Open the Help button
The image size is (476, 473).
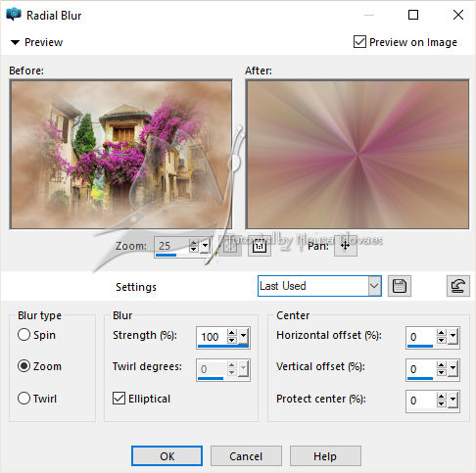click(x=325, y=456)
